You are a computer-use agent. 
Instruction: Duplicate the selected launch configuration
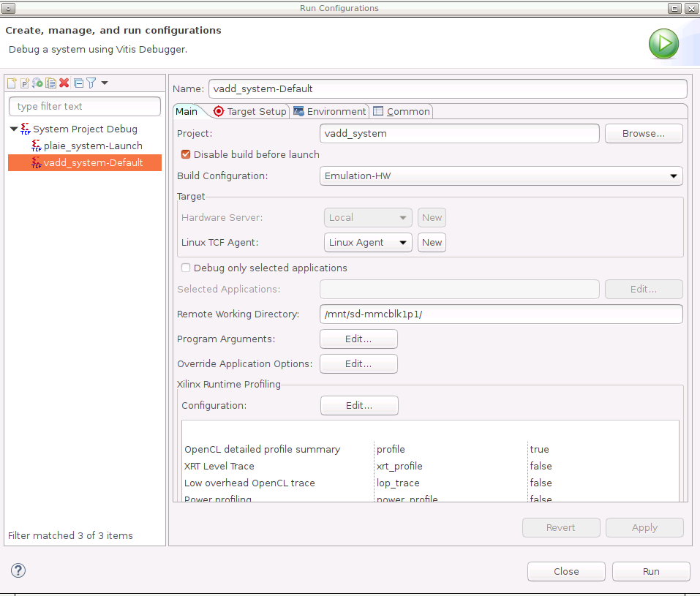click(x=50, y=83)
